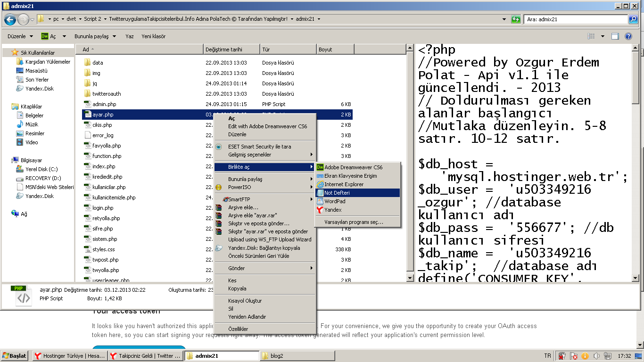Click Yaz toolbar button
644x362 pixels.
tap(129, 36)
